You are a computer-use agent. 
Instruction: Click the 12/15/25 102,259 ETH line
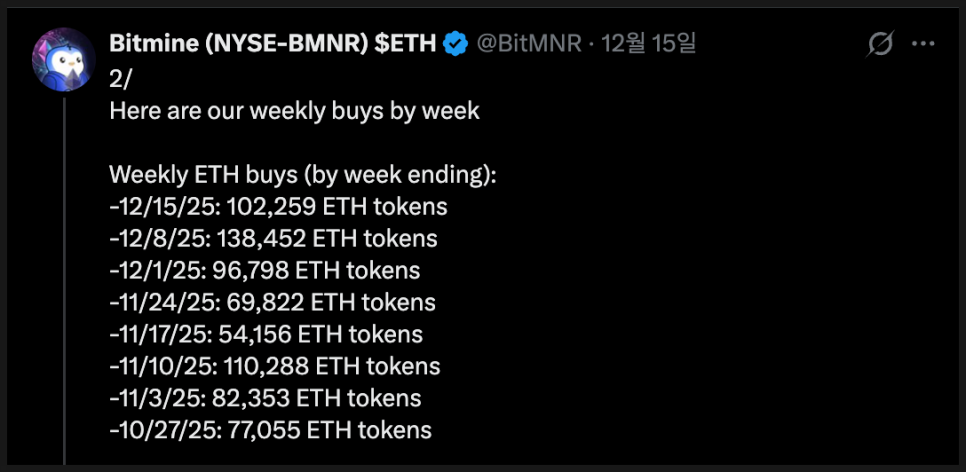tap(278, 207)
